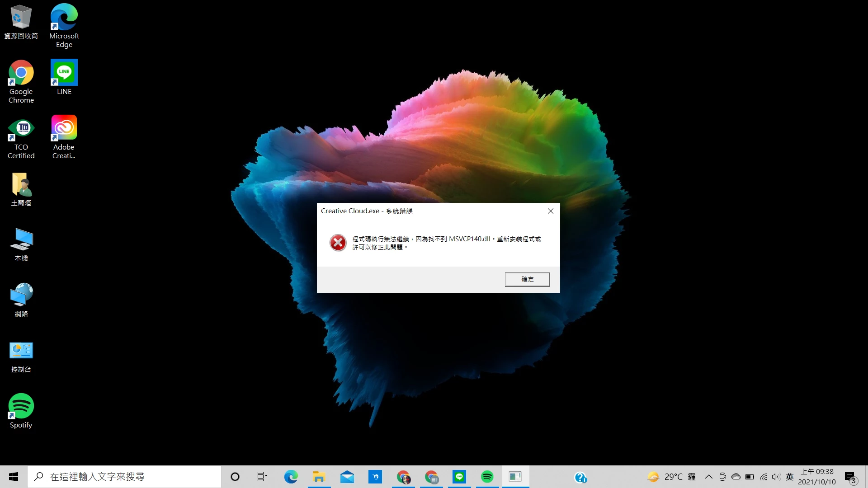The width and height of the screenshot is (868, 488).
Task: Open the Mail app in taskbar
Action: pyautogui.click(x=347, y=477)
